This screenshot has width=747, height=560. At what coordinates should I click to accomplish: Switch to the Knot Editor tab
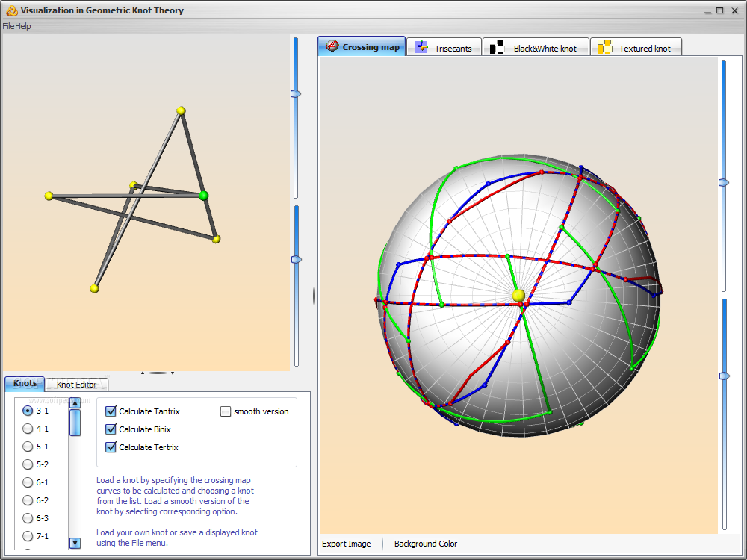[x=77, y=385]
